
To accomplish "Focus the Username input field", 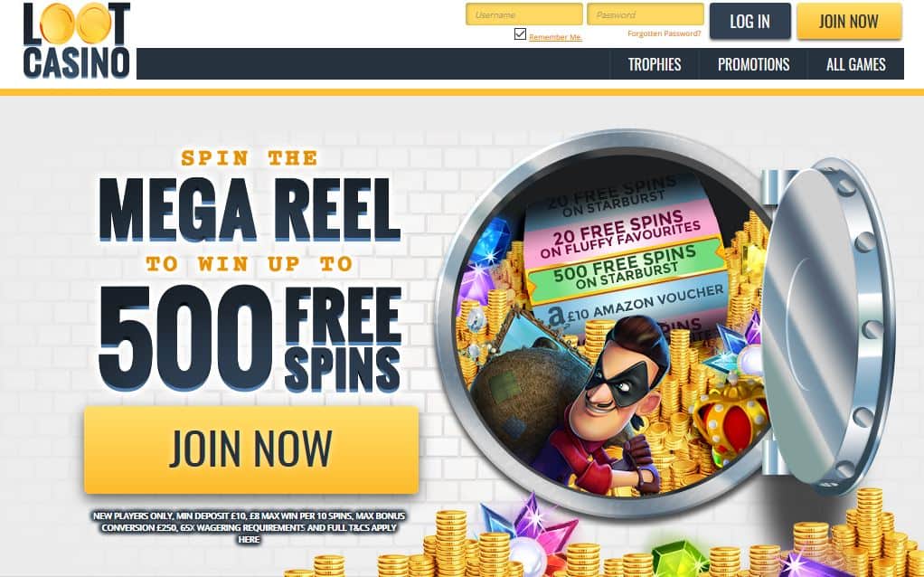I will pos(523,14).
